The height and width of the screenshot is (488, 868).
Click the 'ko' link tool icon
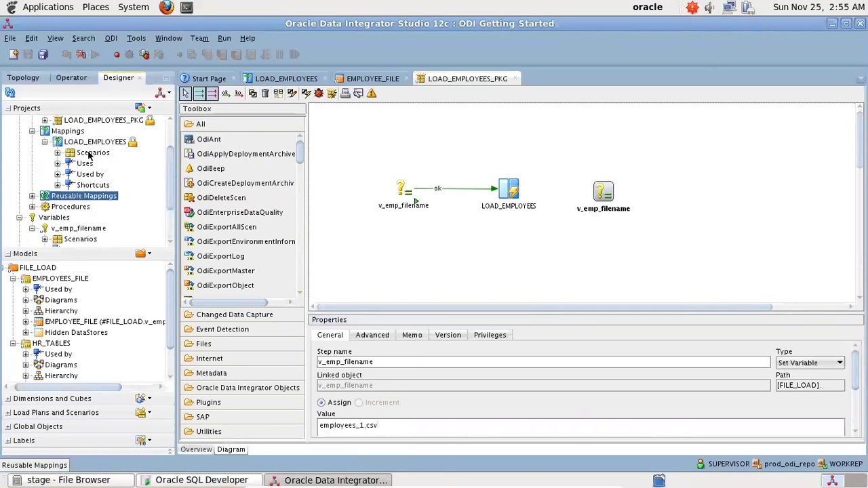coord(239,94)
